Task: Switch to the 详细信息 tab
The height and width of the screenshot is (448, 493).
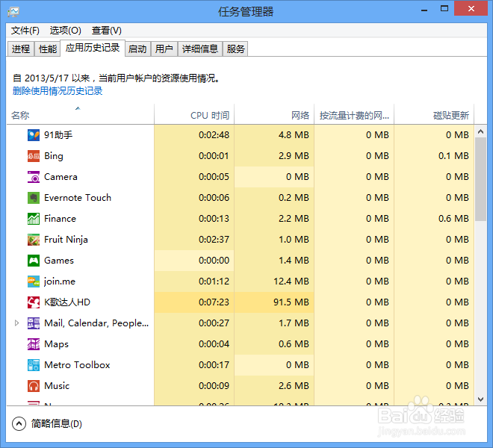Action: pos(200,49)
